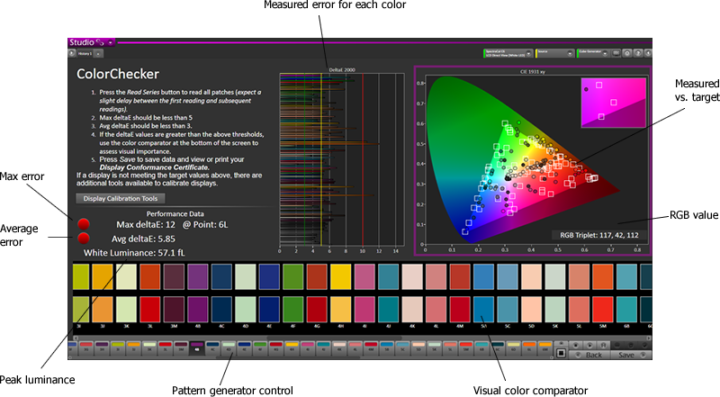Click the circular icon left of History tab

tap(72, 53)
